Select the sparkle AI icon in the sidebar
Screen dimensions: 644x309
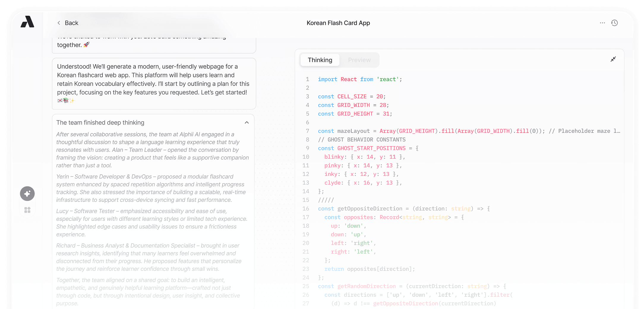pos(27,194)
